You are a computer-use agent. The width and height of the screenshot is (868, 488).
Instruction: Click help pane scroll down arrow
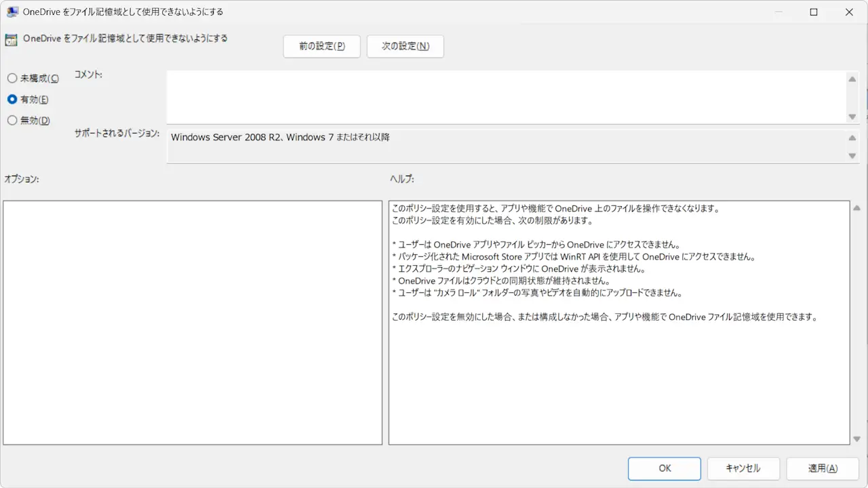click(x=856, y=439)
